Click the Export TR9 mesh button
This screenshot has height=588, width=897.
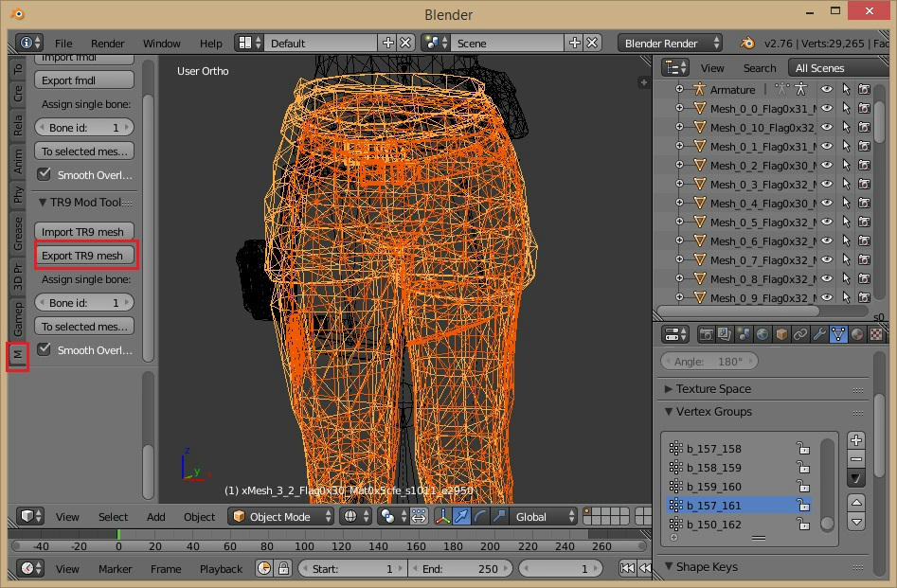click(x=82, y=256)
